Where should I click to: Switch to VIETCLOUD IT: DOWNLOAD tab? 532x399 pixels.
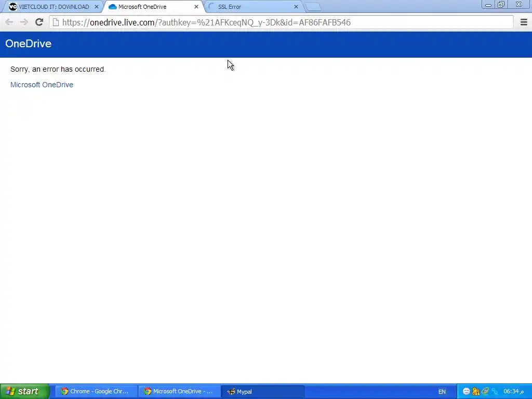tap(54, 7)
